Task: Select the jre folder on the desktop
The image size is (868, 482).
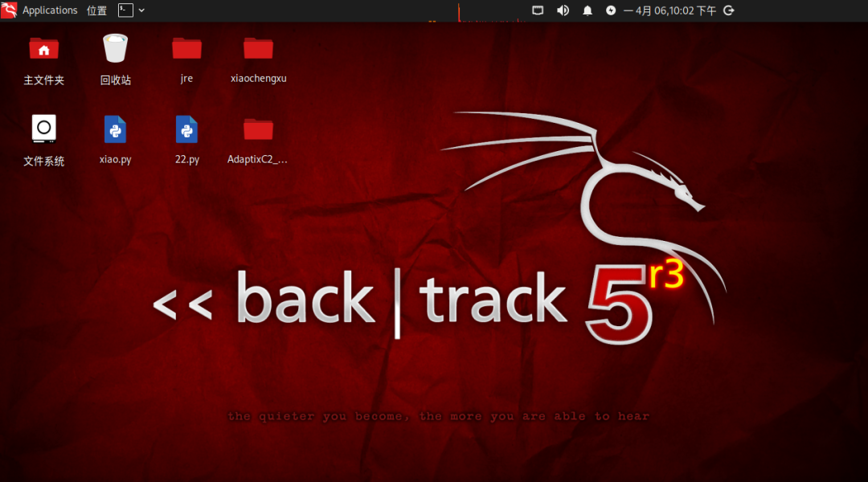Action: click(186, 48)
